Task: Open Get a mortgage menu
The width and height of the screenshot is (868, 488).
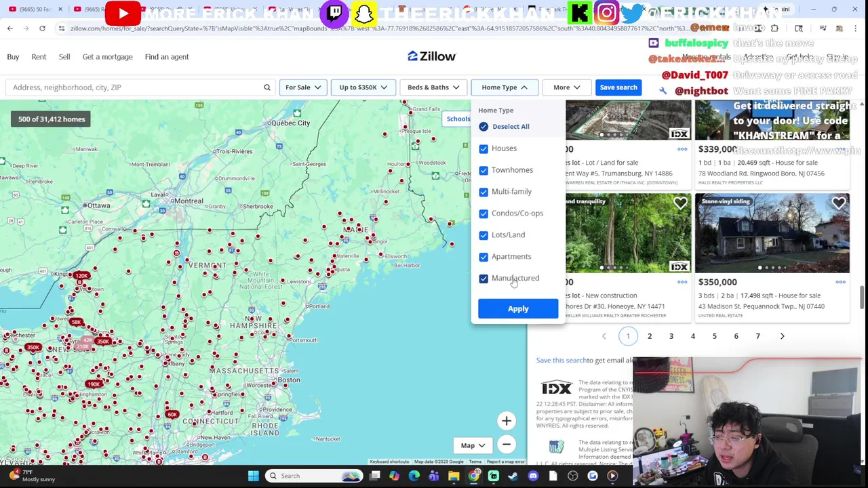Action: [107, 57]
